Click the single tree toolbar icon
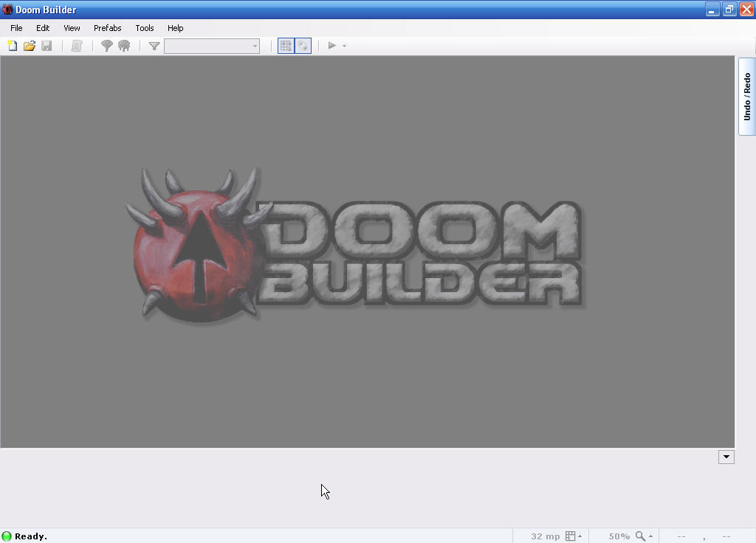The height and width of the screenshot is (543, 756). 107,46
